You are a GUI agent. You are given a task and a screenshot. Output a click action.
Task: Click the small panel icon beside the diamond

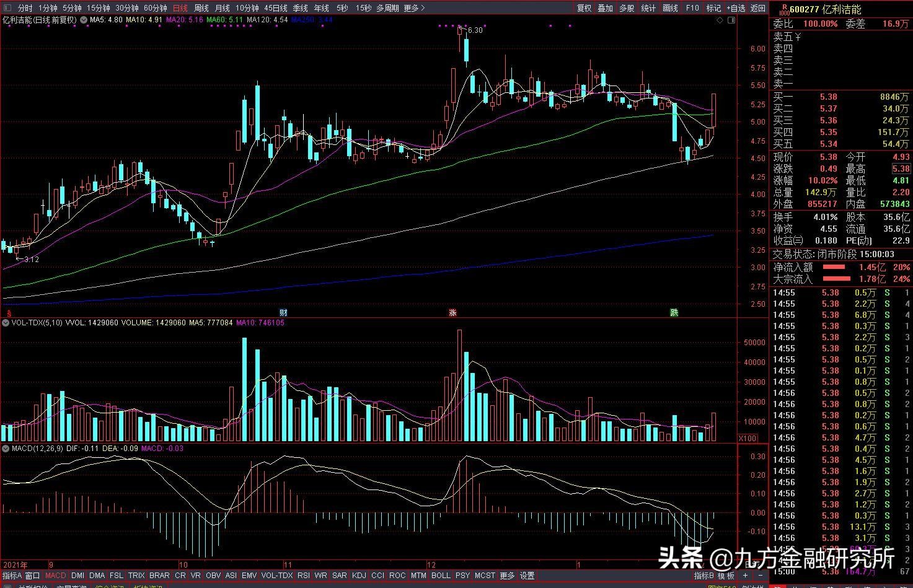pos(731,20)
